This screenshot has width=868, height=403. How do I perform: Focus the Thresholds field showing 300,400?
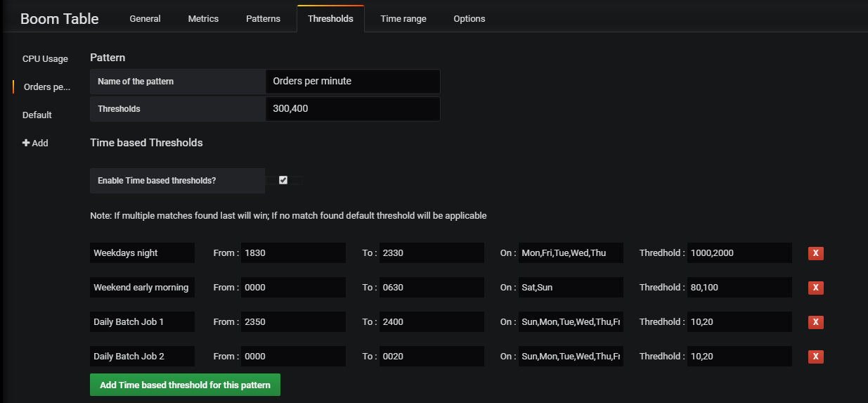coord(353,109)
